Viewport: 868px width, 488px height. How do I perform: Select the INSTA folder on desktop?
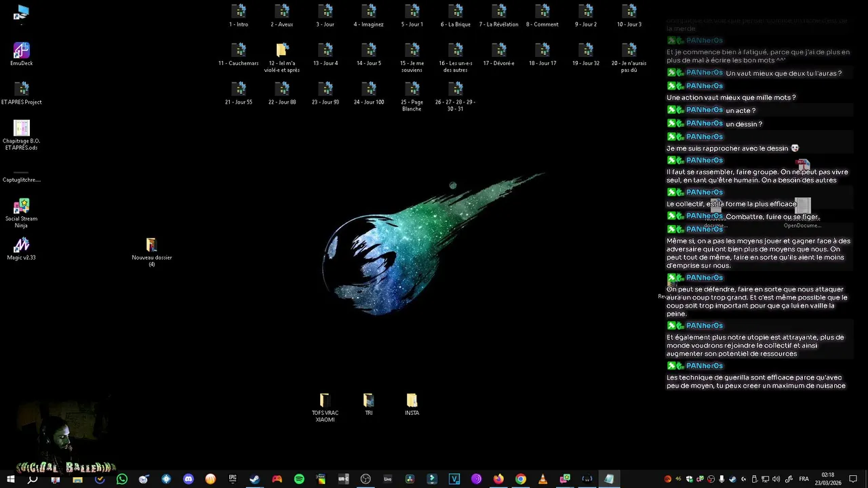click(x=412, y=405)
